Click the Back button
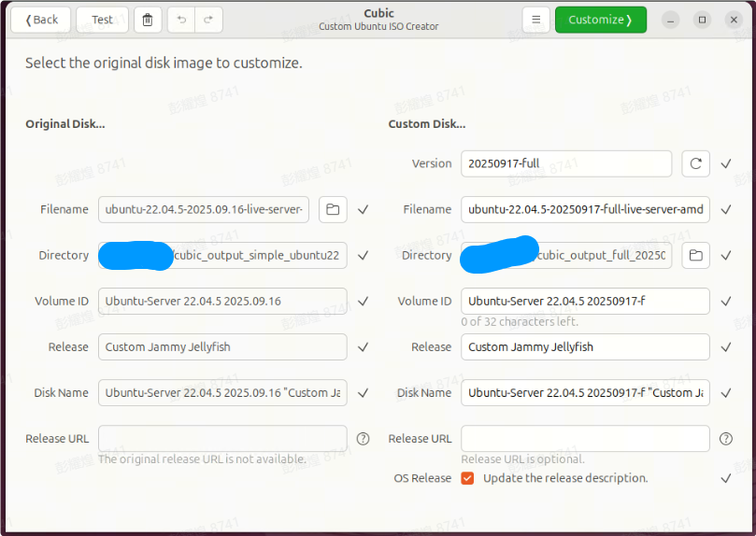 pos(41,20)
